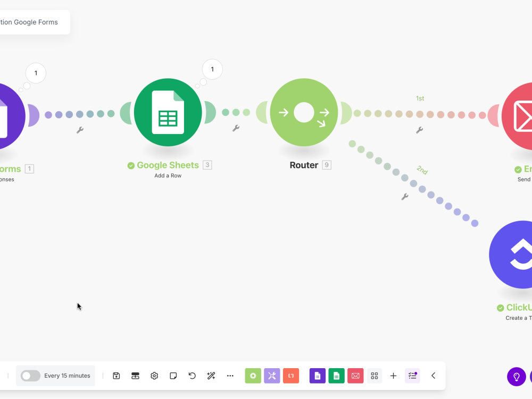The image size is (532, 399).
Task: Open the checklist icon with notification dot
Action: 413,376
